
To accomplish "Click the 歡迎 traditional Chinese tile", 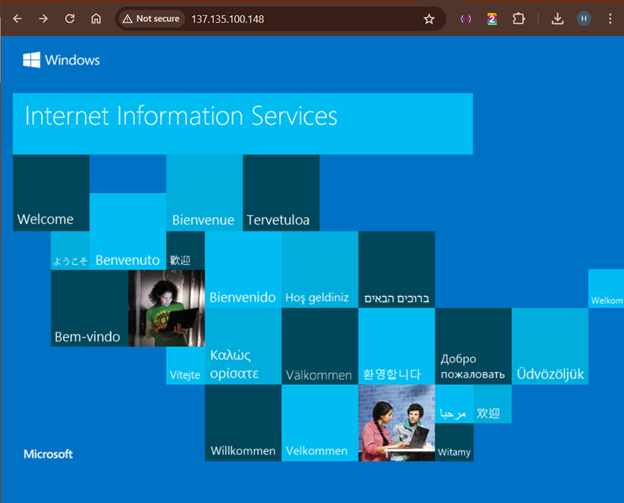I will (x=185, y=250).
